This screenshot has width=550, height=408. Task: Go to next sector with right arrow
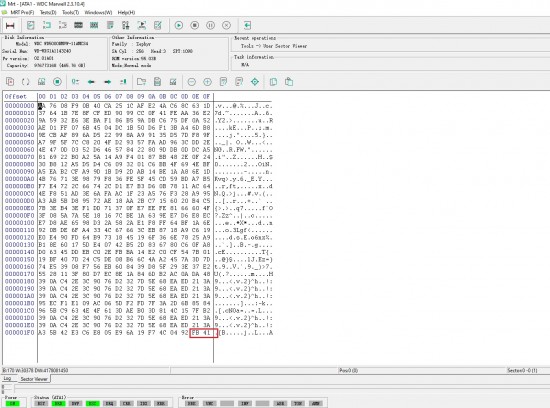tap(107, 82)
